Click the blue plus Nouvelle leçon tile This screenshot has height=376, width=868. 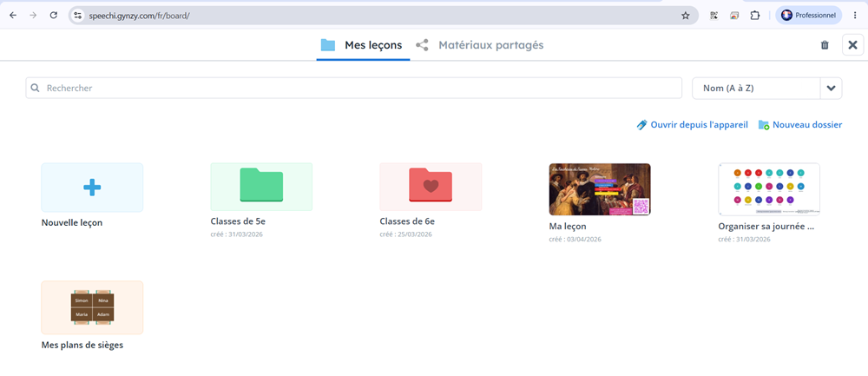coord(92,188)
